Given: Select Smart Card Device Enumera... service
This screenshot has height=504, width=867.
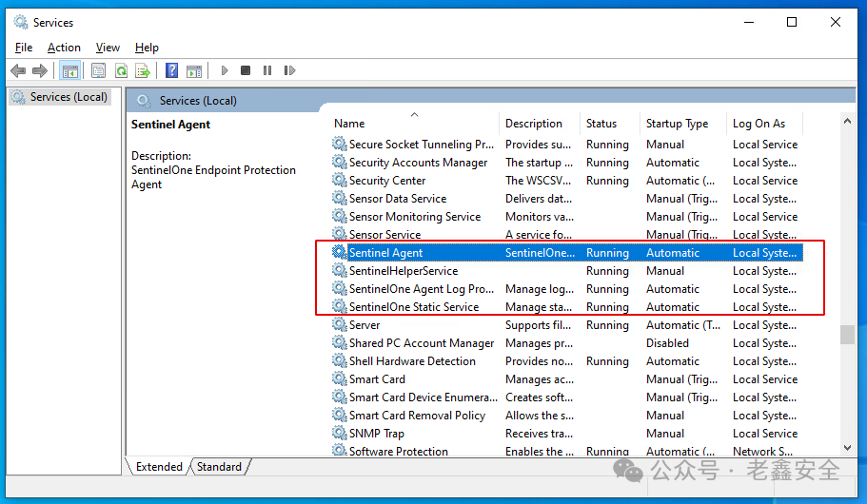Looking at the screenshot, I should pyautogui.click(x=567, y=397).
